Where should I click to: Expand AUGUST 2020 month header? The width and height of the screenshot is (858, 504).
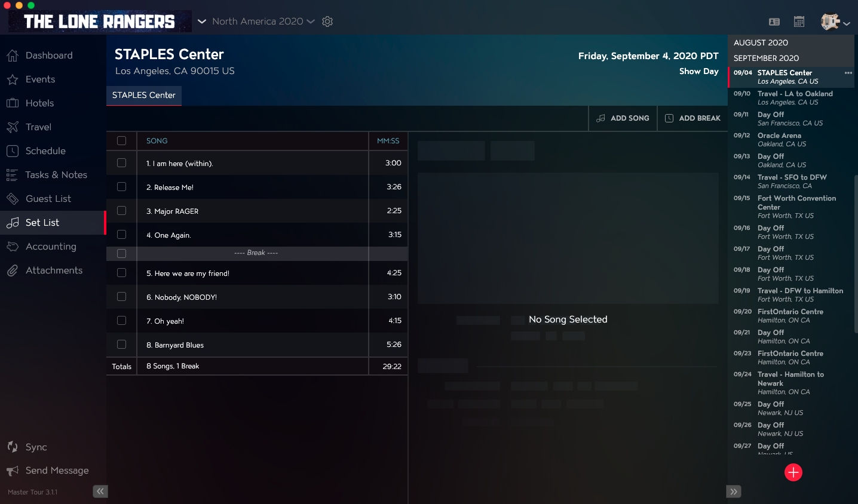coord(791,43)
